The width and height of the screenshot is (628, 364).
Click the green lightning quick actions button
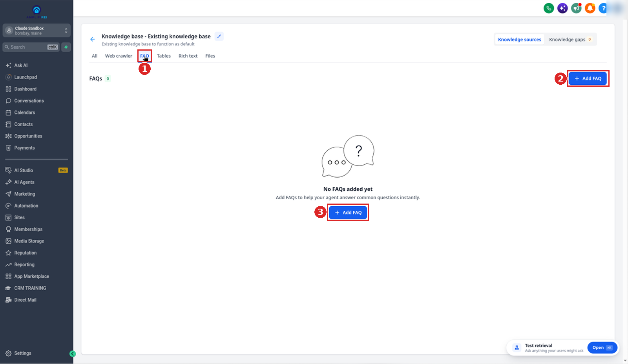coord(66,47)
